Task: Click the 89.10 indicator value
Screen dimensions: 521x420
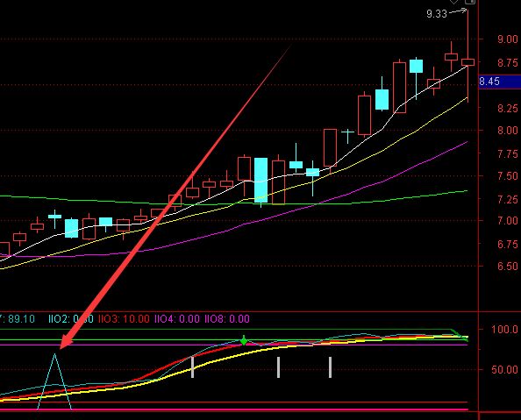Action: (x=21, y=319)
